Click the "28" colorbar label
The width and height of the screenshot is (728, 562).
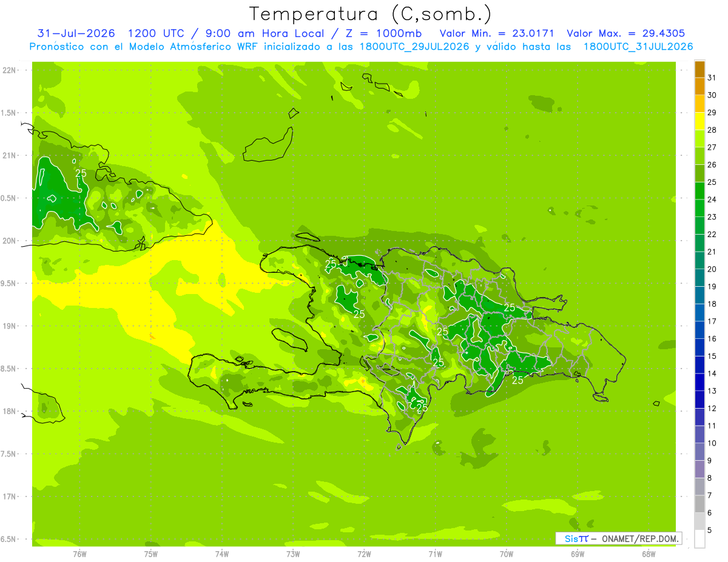click(712, 130)
